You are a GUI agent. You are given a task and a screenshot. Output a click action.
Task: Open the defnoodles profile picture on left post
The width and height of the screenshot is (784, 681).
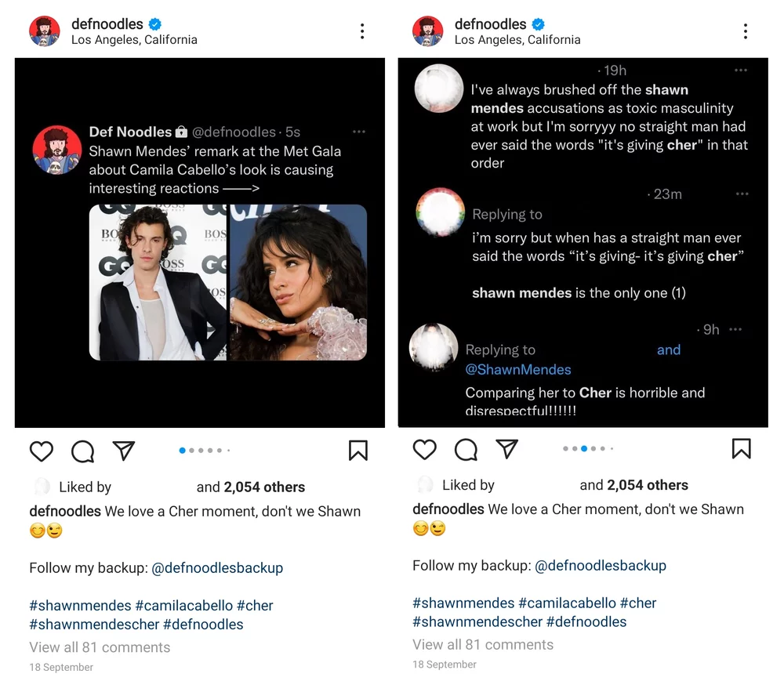click(x=45, y=31)
